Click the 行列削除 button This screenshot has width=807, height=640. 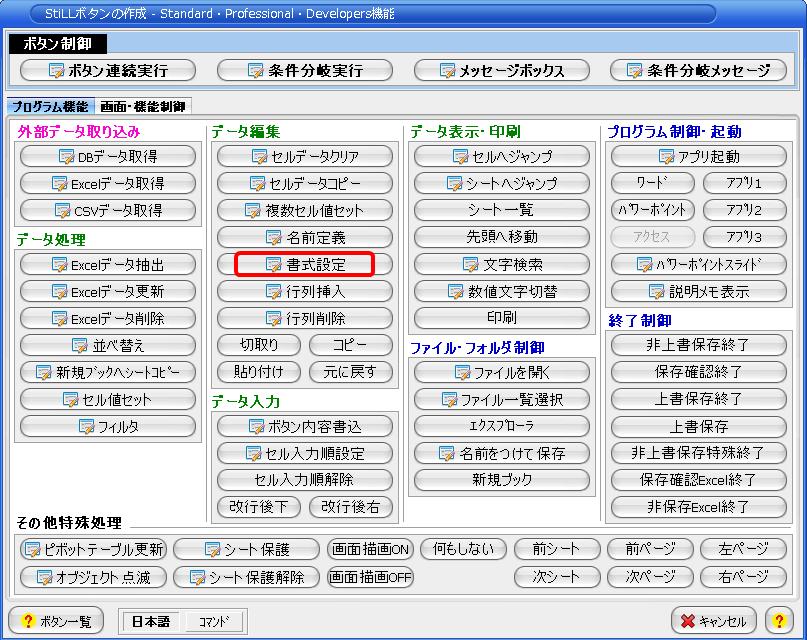pyautogui.click(x=305, y=318)
